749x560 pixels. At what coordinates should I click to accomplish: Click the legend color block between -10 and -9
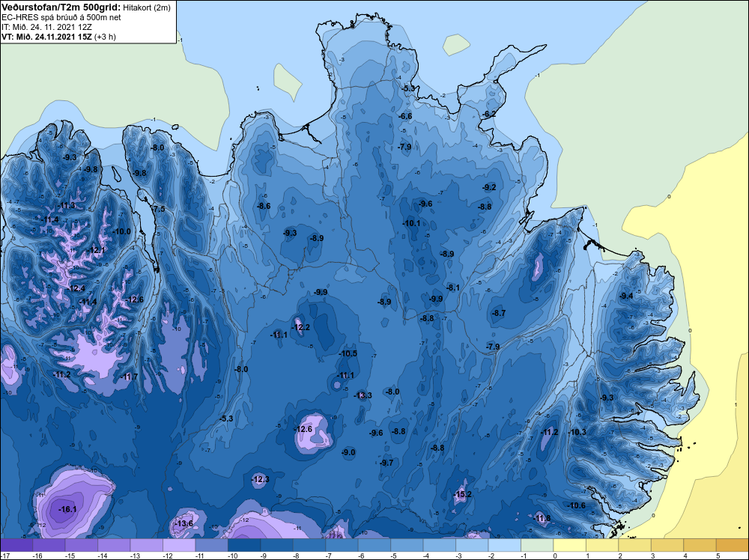[x=244, y=545]
